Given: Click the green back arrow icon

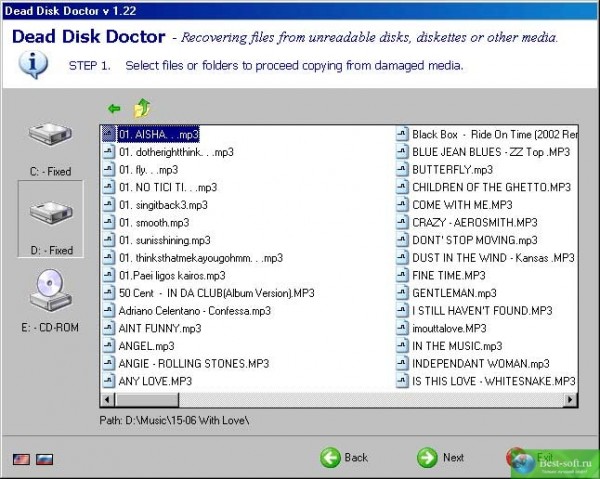Looking at the screenshot, I should tap(114, 109).
